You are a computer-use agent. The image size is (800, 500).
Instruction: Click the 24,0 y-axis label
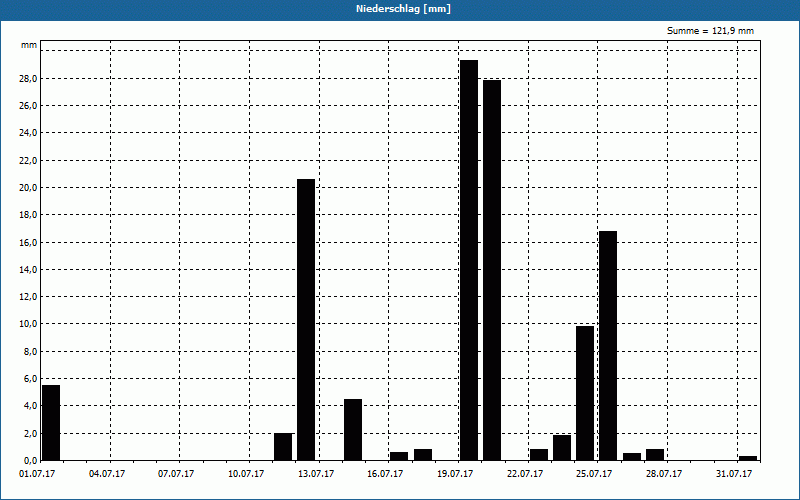(28, 133)
